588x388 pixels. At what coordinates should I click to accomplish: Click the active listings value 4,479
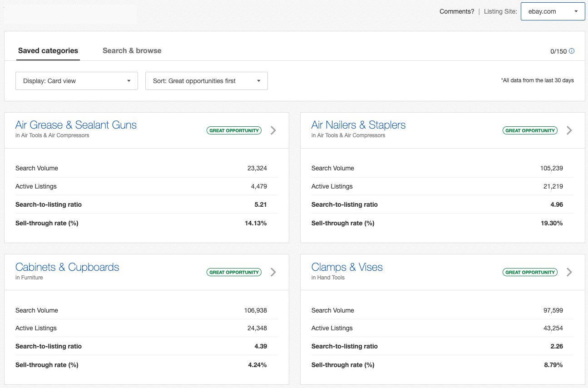pyautogui.click(x=259, y=186)
